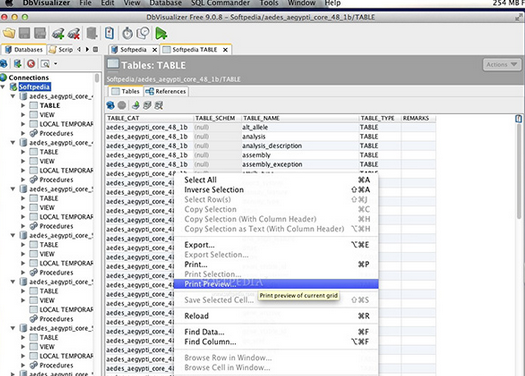This screenshot has height=376, width=525.
Task: Sort by the TABLE_NAME column header
Action: pyautogui.click(x=300, y=118)
